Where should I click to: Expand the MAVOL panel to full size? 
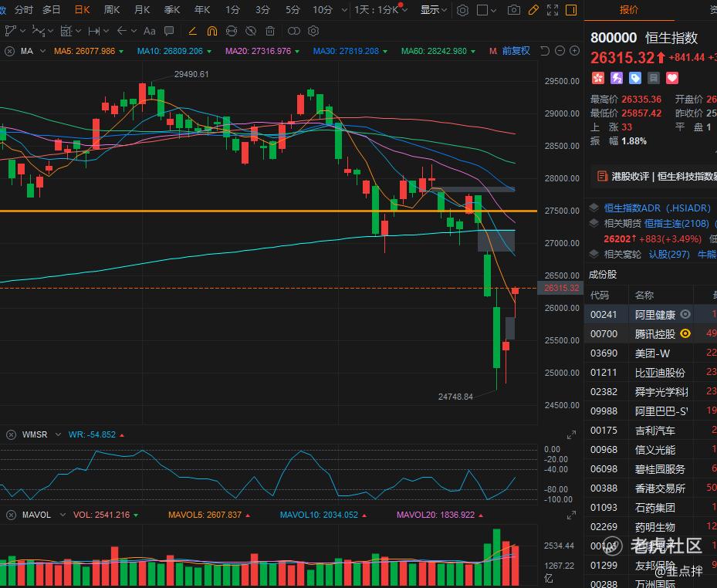[x=572, y=515]
